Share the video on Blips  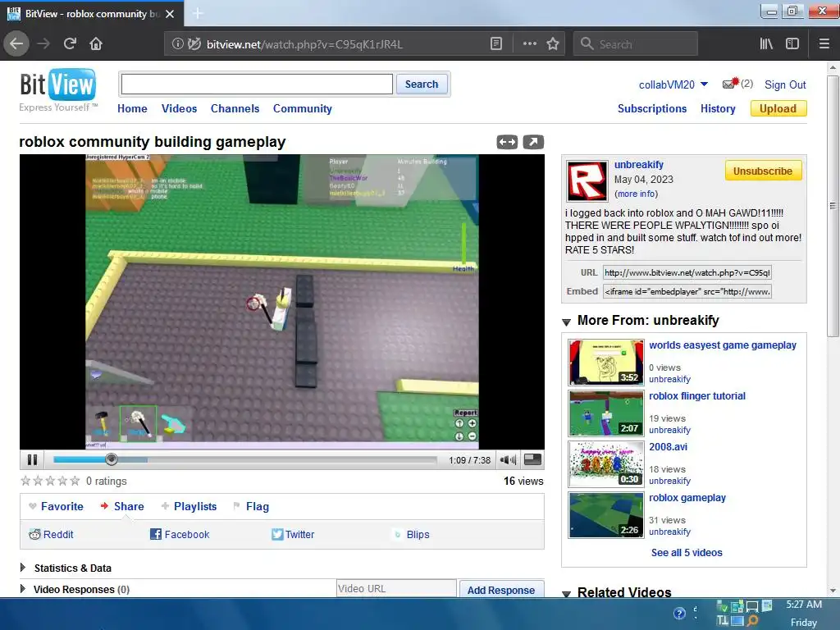[x=411, y=534]
